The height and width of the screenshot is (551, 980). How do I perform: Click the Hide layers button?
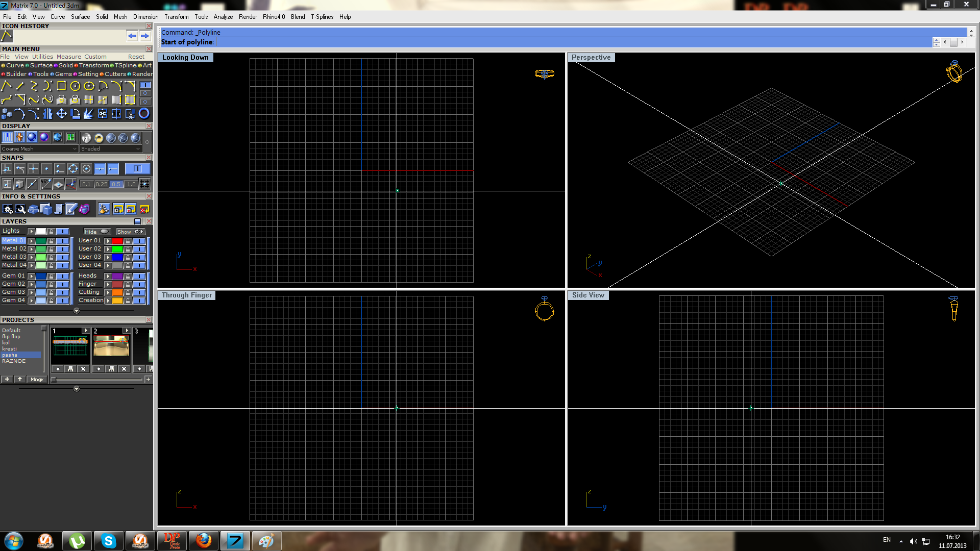point(96,232)
